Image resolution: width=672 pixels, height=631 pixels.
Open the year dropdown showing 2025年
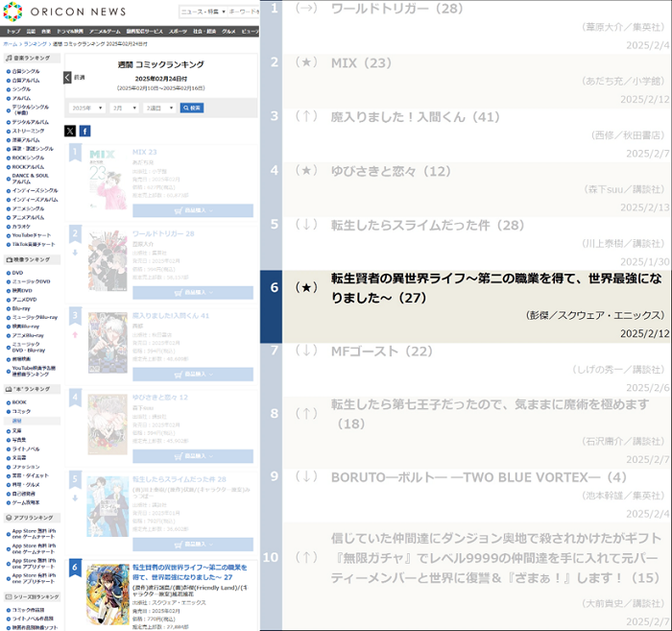click(x=87, y=108)
